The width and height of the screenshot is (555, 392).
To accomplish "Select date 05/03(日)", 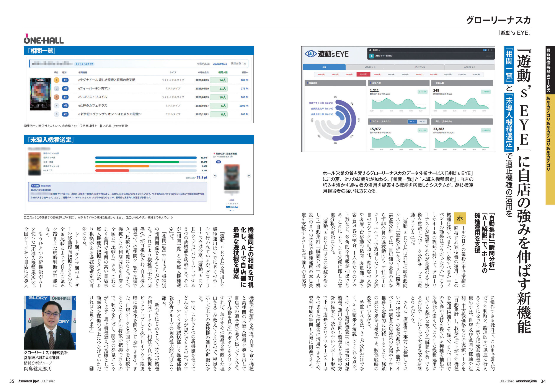I will point(335,74).
